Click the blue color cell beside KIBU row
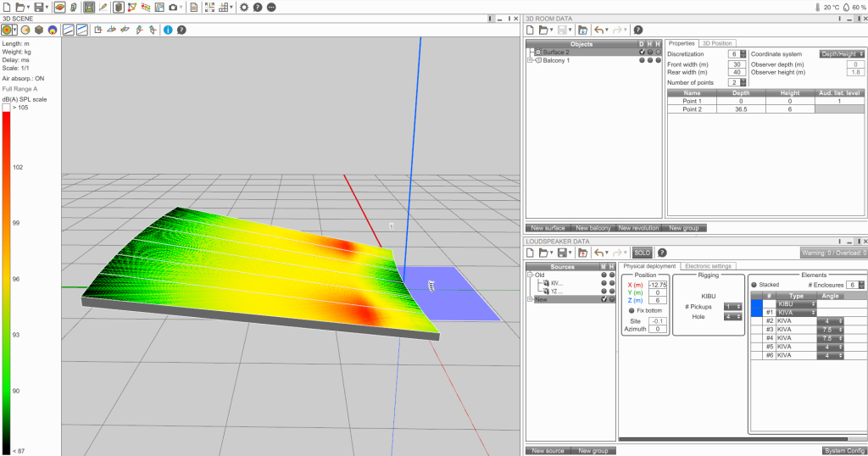Screen dimensions: 868x456 [x=757, y=303]
